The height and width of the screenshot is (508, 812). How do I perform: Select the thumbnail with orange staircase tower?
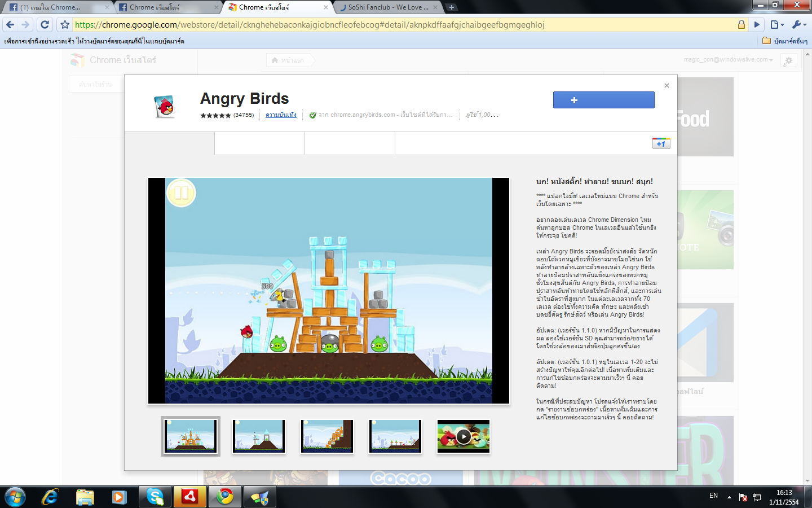click(x=327, y=436)
